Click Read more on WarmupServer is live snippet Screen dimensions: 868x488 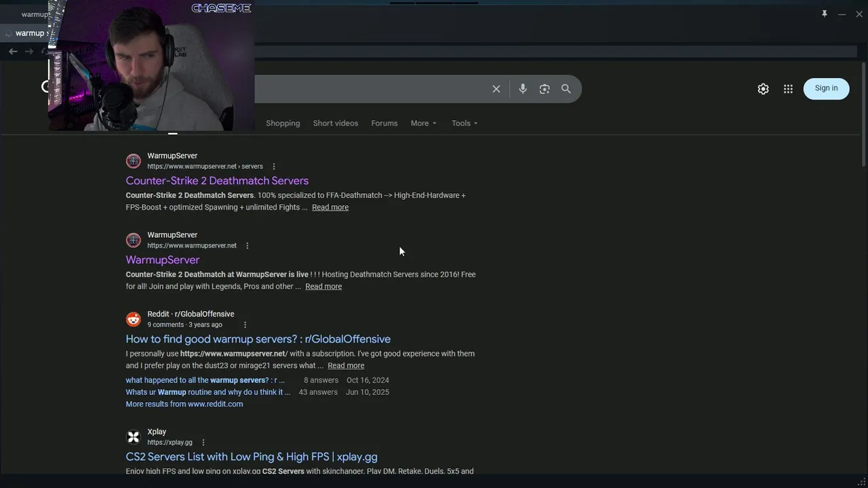point(323,287)
